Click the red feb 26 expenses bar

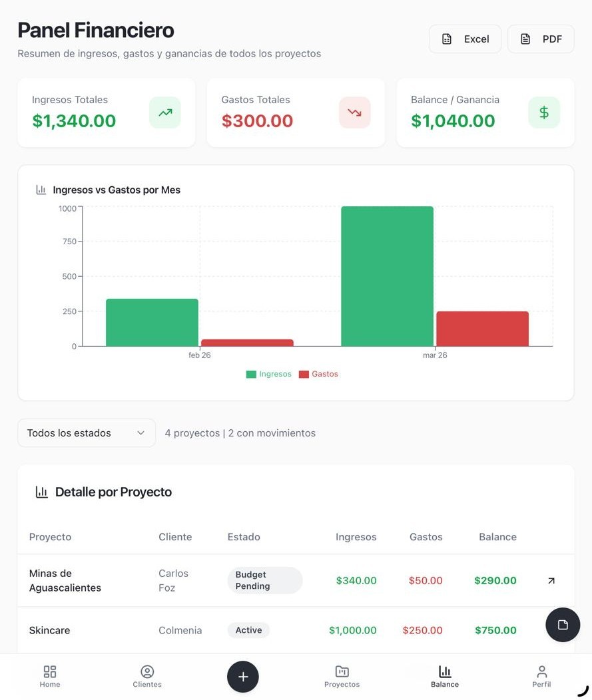click(x=247, y=343)
